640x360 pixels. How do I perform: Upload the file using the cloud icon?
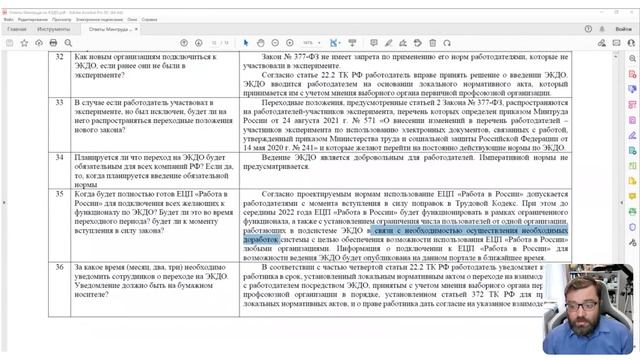tap(39, 43)
